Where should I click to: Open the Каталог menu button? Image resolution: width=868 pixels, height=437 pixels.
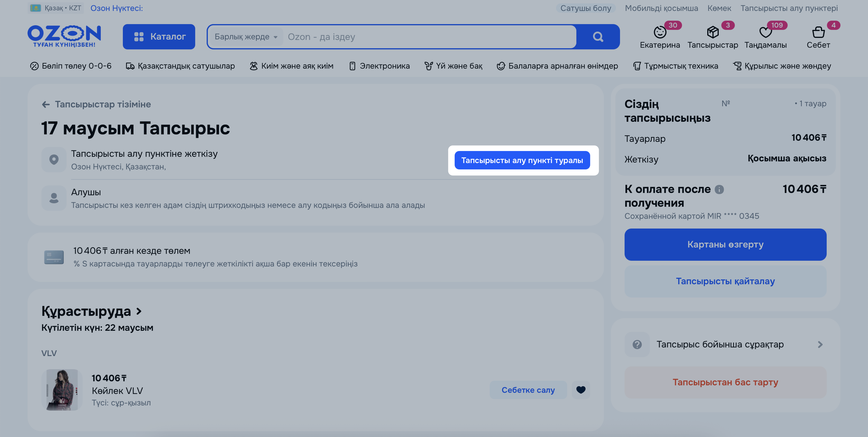(159, 37)
